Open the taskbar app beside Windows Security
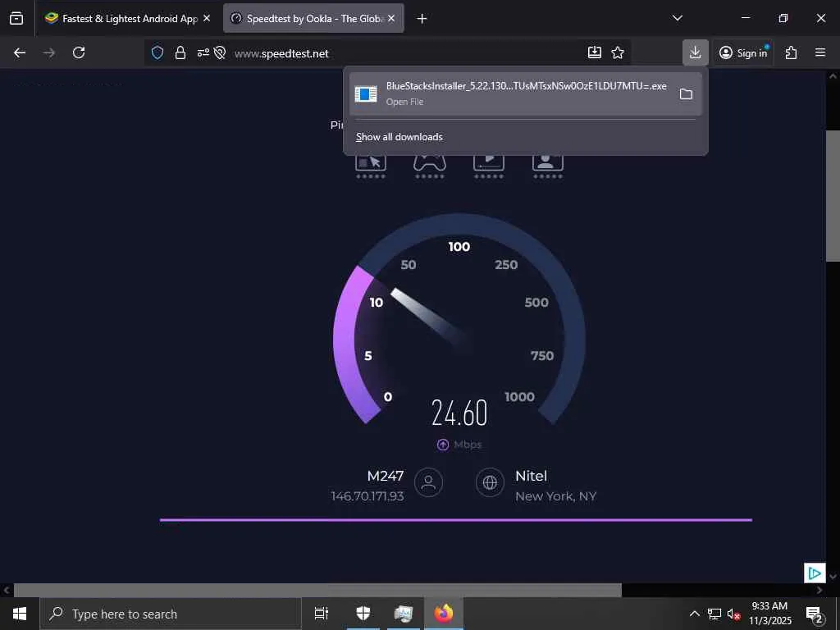This screenshot has height=630, width=840. click(x=403, y=614)
